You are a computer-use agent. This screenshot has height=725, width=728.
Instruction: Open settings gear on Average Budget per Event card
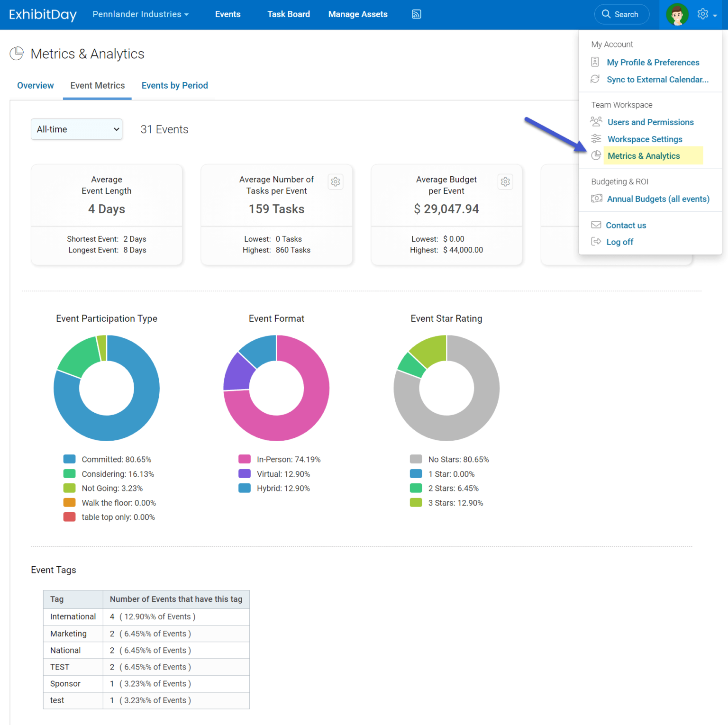coord(505,181)
